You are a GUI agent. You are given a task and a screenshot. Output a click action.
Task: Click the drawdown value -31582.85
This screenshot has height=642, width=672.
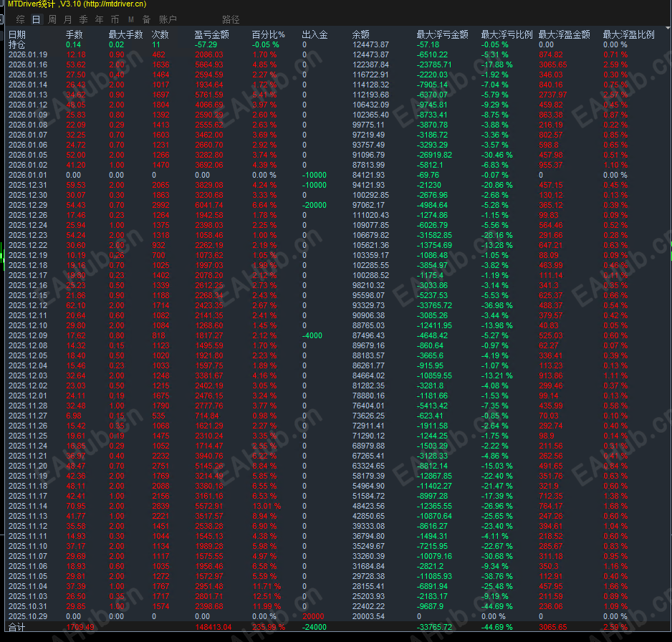click(434, 235)
